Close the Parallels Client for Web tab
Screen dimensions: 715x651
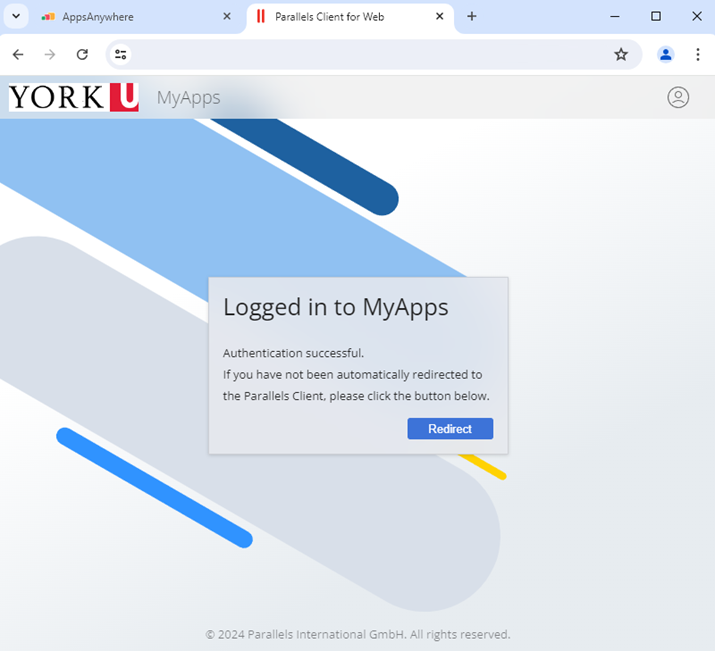[x=440, y=16]
